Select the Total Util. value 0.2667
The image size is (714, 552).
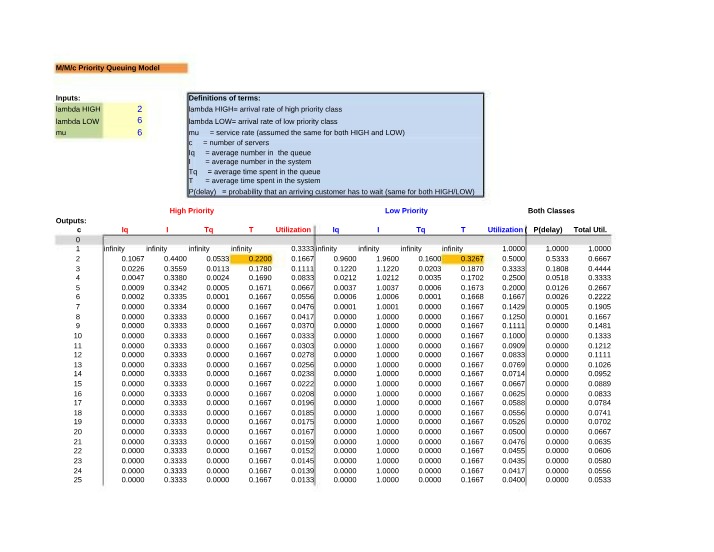point(599,288)
